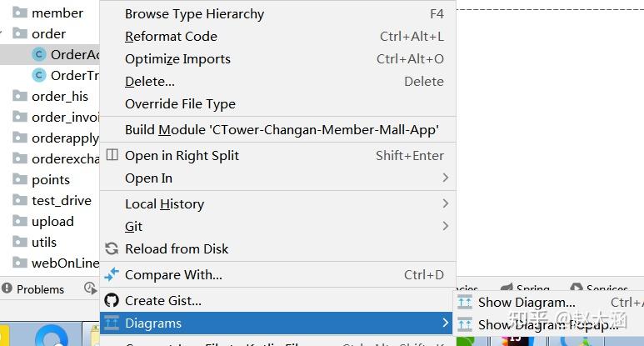This screenshot has width=644, height=346.
Task: Click Build Module 'CTower-Changan-Member-Mall-App'
Action: [282, 130]
